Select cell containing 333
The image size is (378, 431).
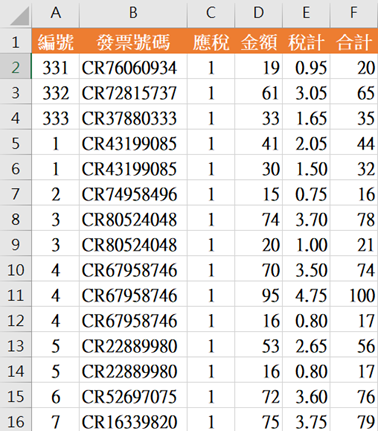click(56, 118)
